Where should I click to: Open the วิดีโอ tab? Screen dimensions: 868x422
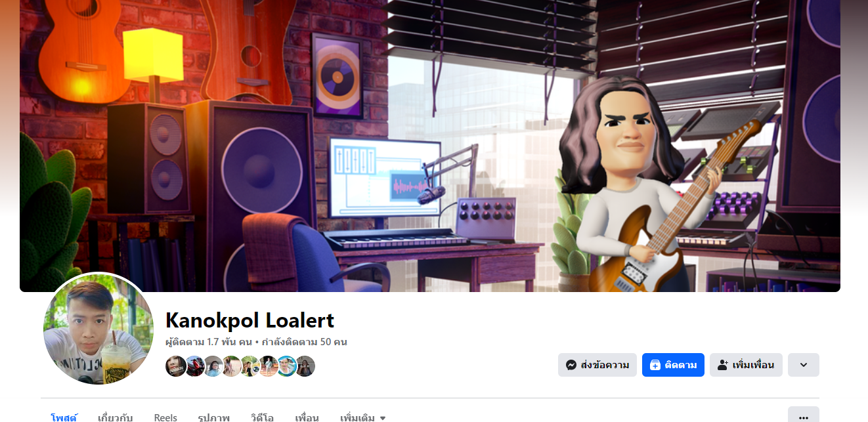point(262,417)
